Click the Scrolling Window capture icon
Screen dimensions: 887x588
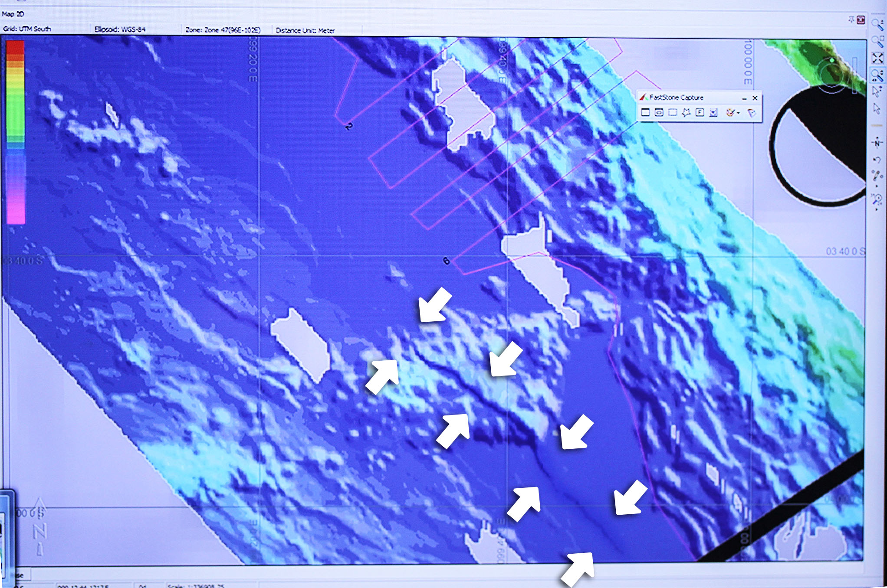click(713, 112)
